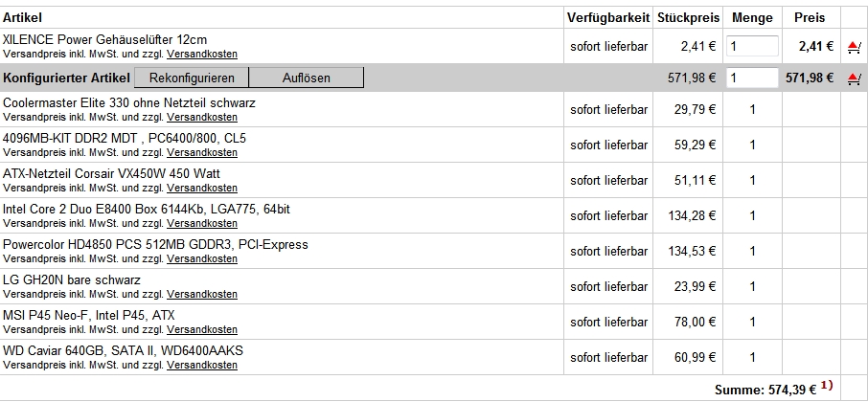868x402 pixels.
Task: Focus quantity field for XILENCE fan
Action: click(x=752, y=46)
